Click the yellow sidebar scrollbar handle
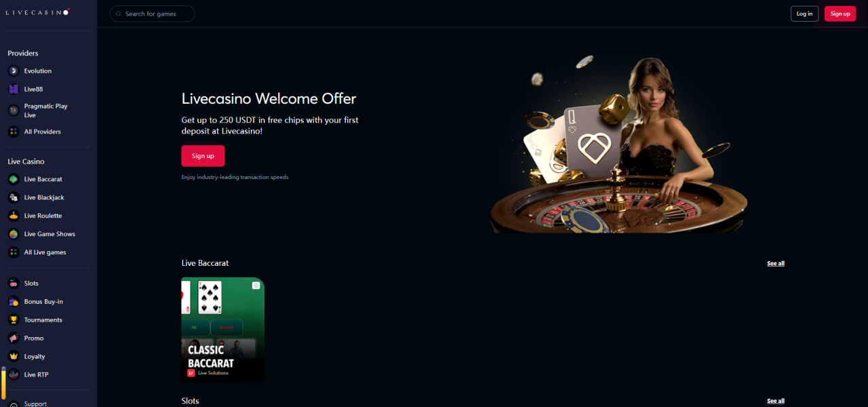868x407 pixels. click(x=3, y=383)
